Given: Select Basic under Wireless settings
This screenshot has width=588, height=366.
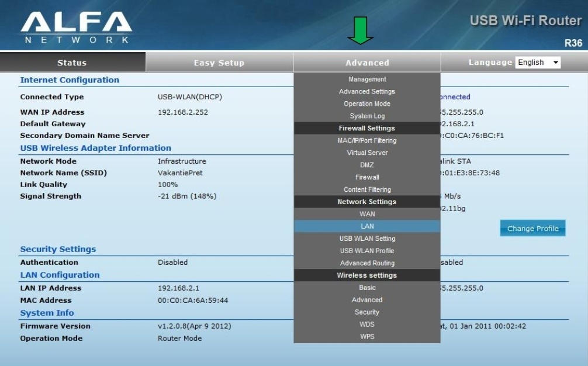Looking at the screenshot, I should (x=367, y=287).
